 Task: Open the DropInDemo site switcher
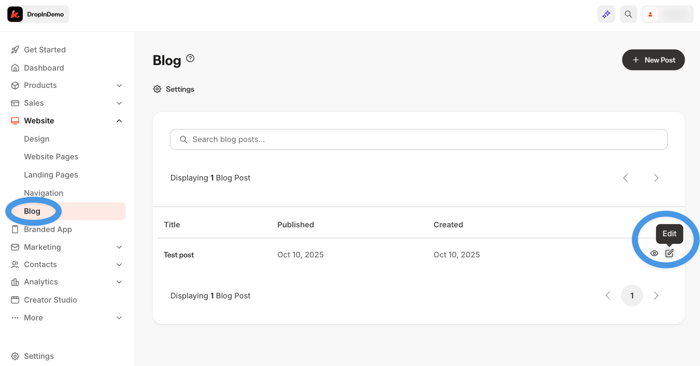(x=38, y=14)
